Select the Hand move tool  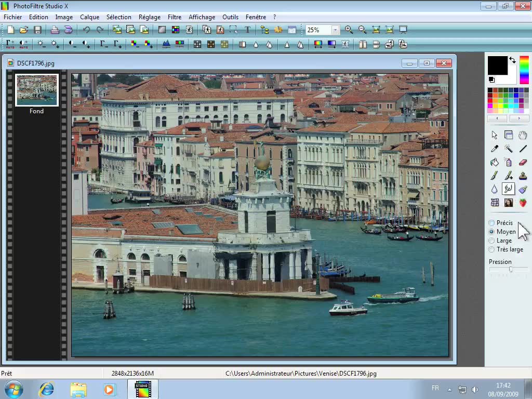click(x=523, y=135)
